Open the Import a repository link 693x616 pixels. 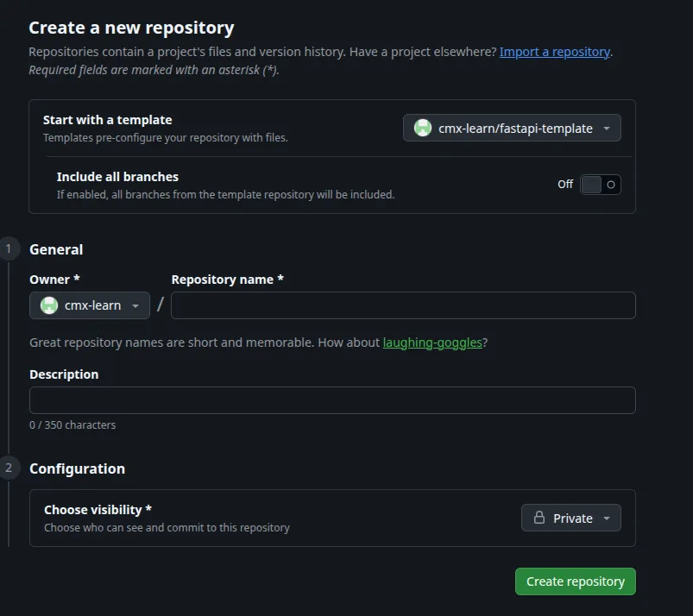[555, 52]
